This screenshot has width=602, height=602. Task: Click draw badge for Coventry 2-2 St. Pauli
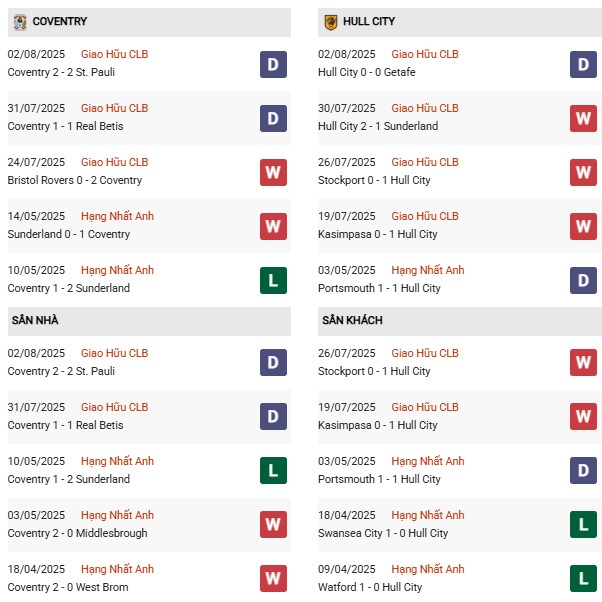click(x=273, y=64)
